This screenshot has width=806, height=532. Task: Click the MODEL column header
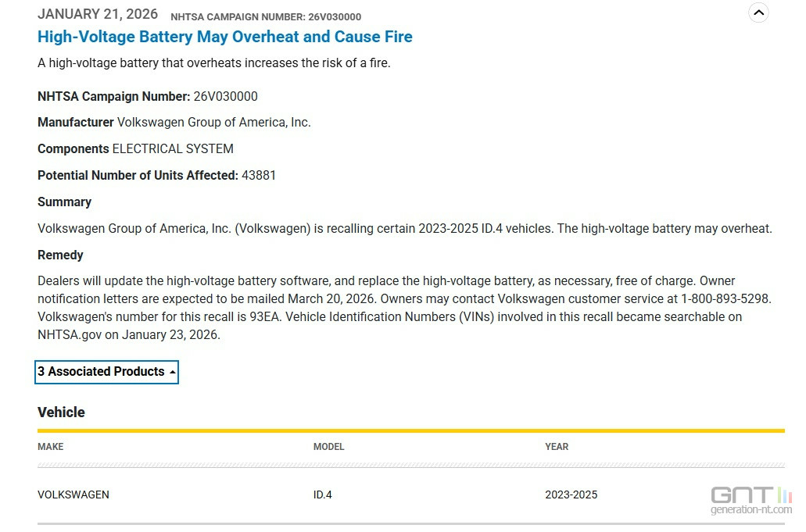(x=328, y=447)
